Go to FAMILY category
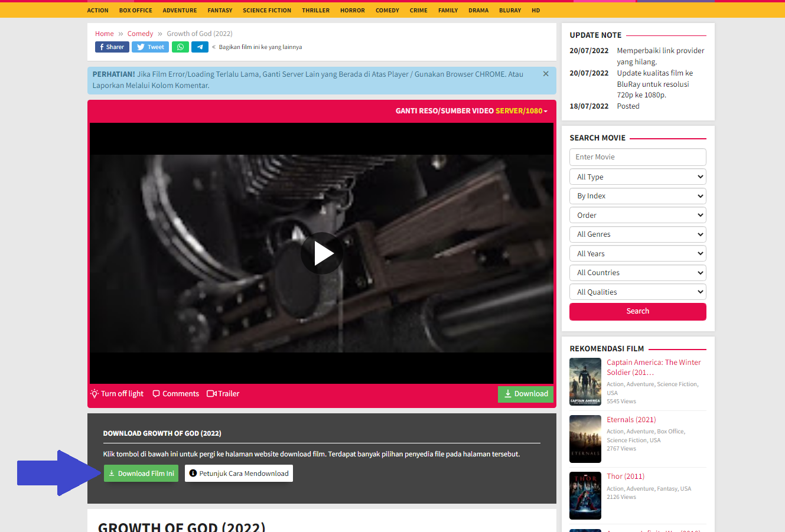Screen dimensions: 785x532 pos(448,11)
